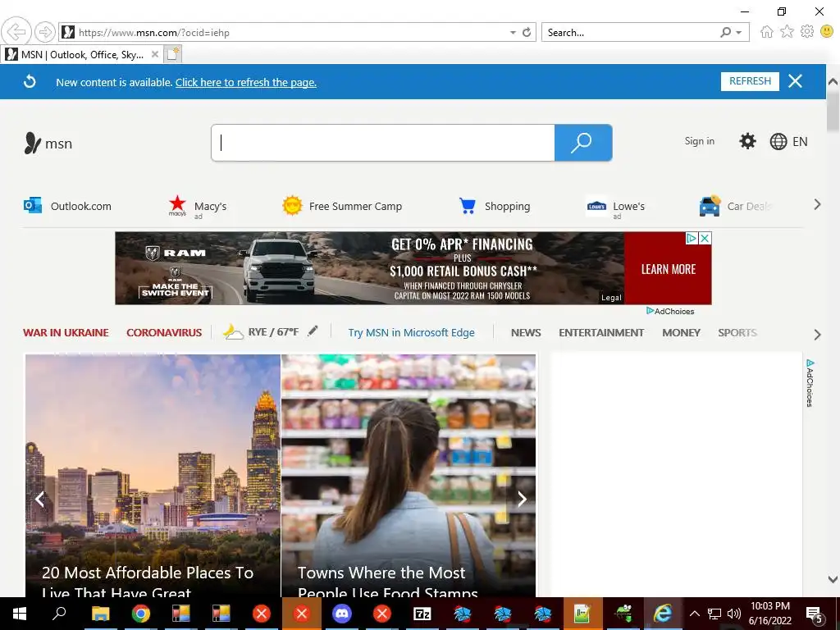Click the 'Click here to refresh the page' link
840x630 pixels.
246,83
